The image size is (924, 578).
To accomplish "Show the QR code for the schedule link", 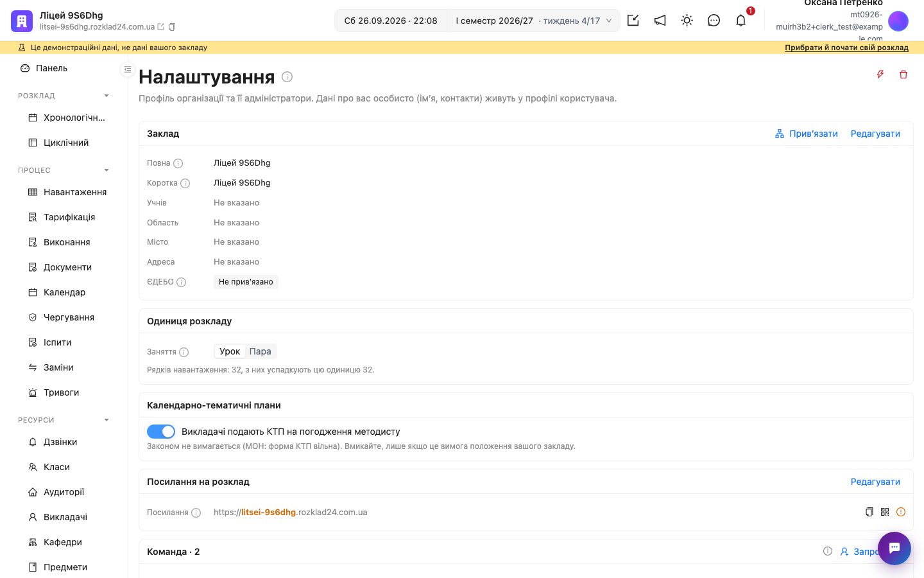I will tap(885, 512).
